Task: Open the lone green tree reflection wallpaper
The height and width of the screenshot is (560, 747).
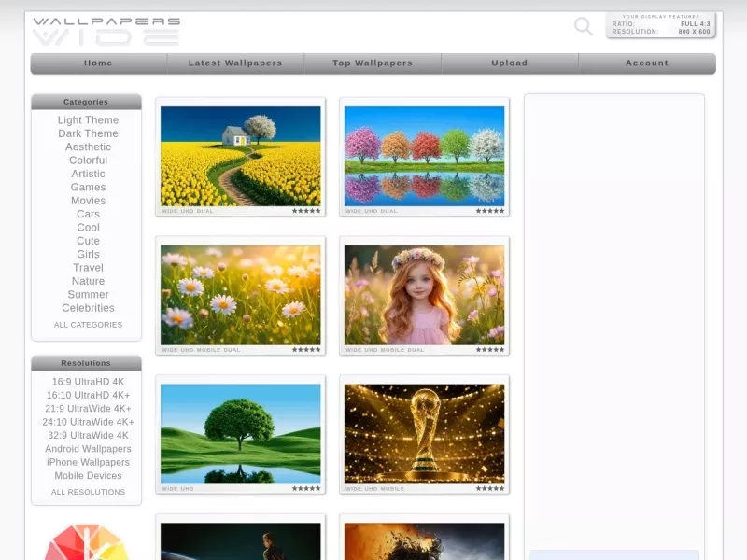Action: click(241, 434)
